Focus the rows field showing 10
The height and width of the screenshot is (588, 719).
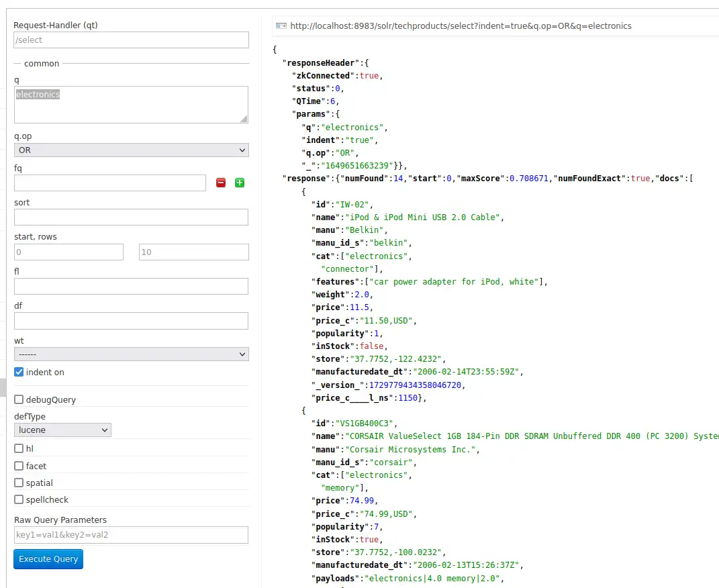coord(194,252)
